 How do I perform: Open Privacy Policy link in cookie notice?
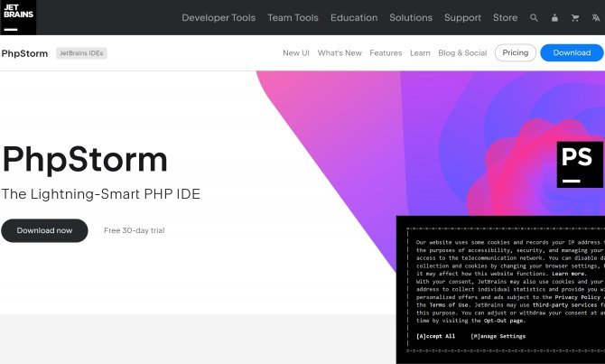578,297
